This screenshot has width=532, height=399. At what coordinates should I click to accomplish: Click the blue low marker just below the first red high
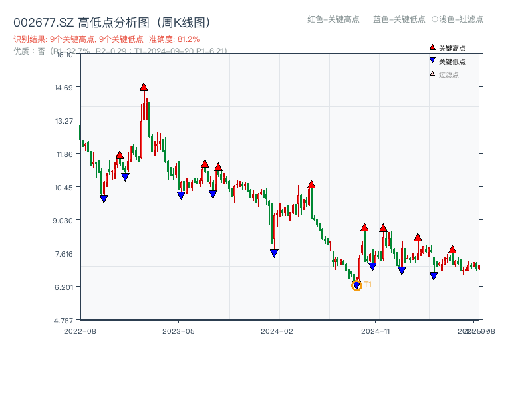click(x=125, y=177)
